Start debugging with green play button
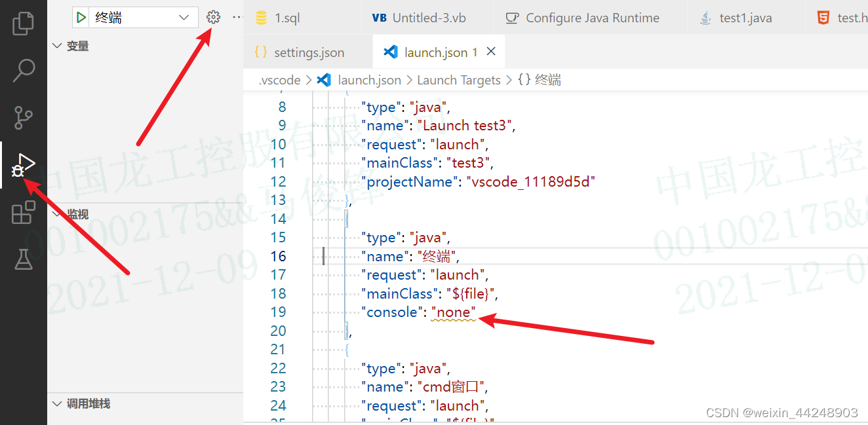 (x=81, y=18)
